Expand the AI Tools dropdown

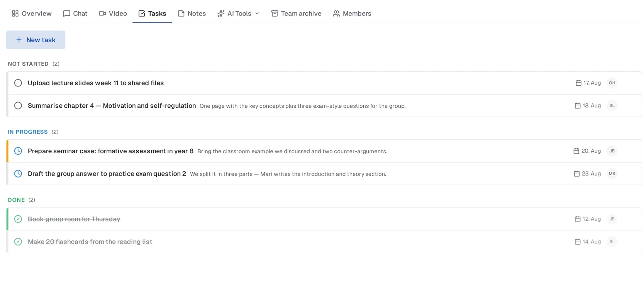pyautogui.click(x=238, y=14)
